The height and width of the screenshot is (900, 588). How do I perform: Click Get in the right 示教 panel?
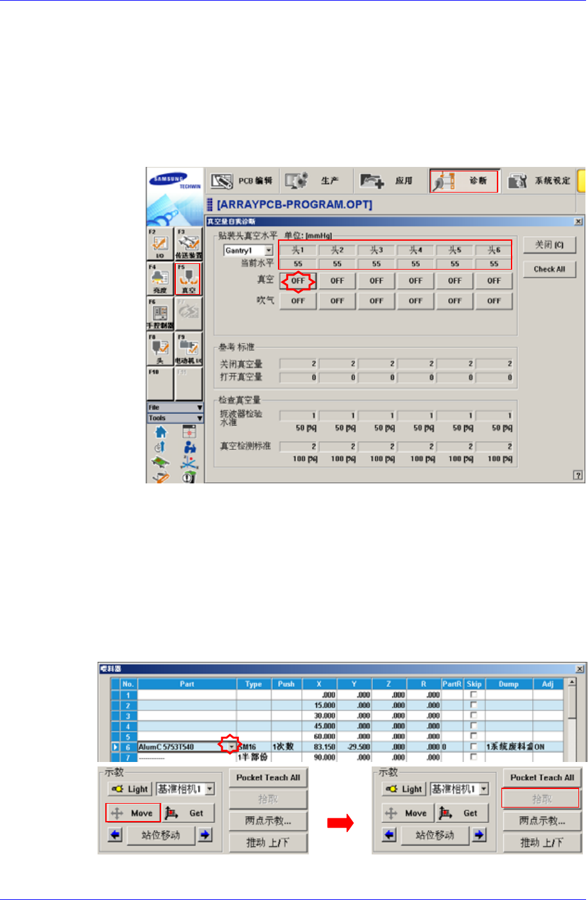tap(461, 813)
